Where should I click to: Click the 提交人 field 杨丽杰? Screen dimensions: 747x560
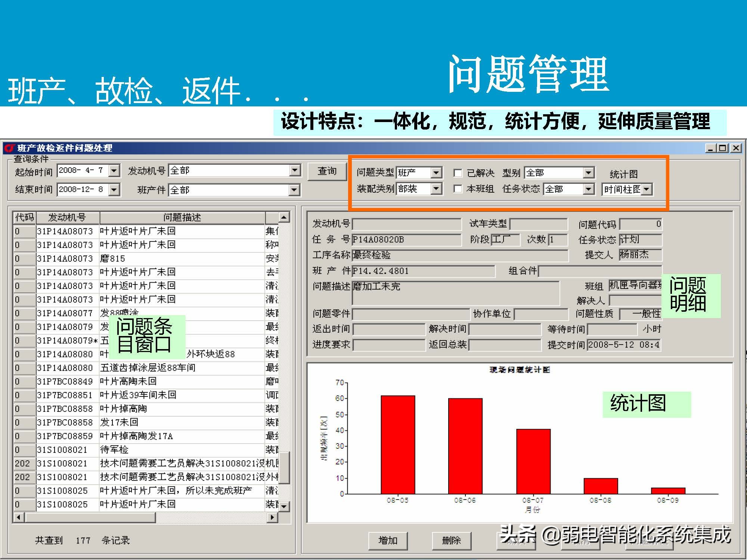tap(641, 255)
